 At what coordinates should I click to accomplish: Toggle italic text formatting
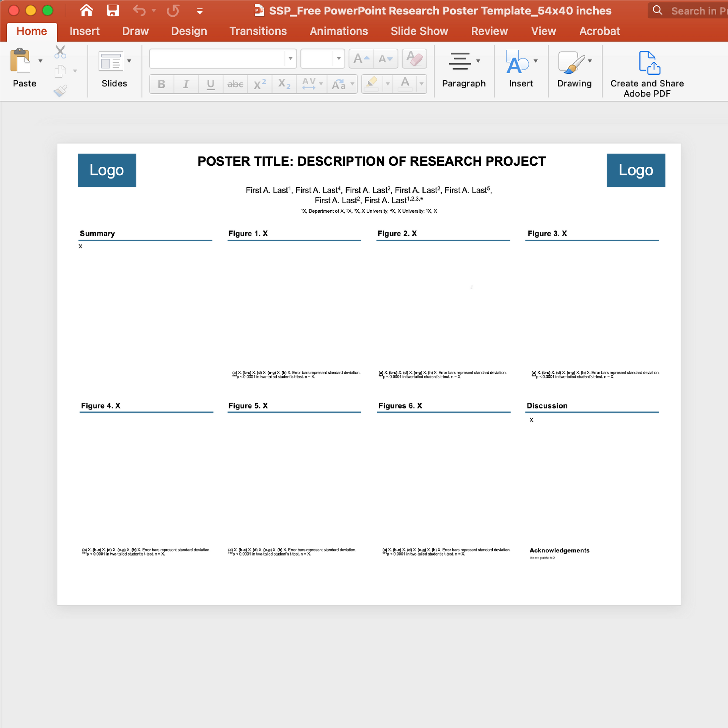point(186,84)
